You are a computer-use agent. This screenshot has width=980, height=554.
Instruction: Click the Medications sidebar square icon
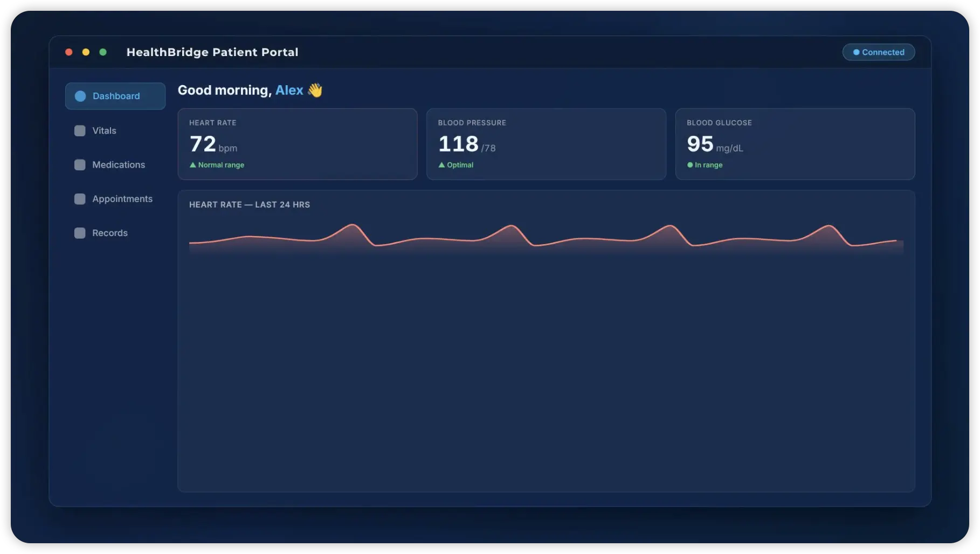pos(80,164)
